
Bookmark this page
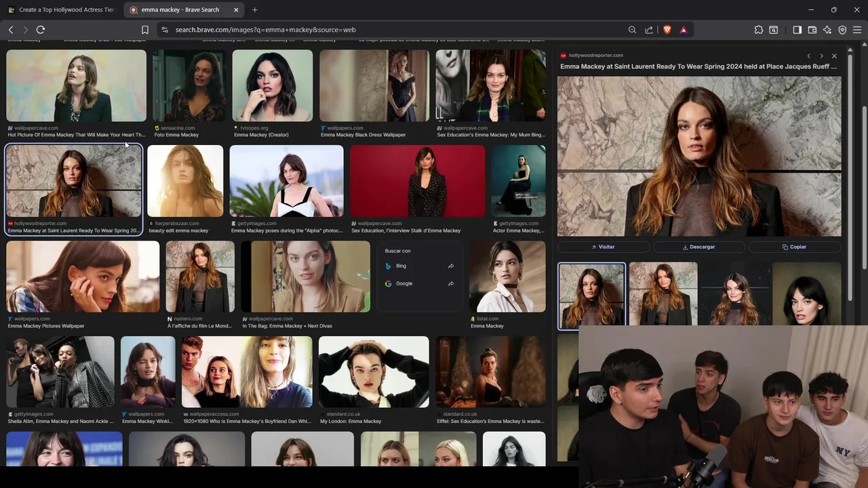coord(145,30)
